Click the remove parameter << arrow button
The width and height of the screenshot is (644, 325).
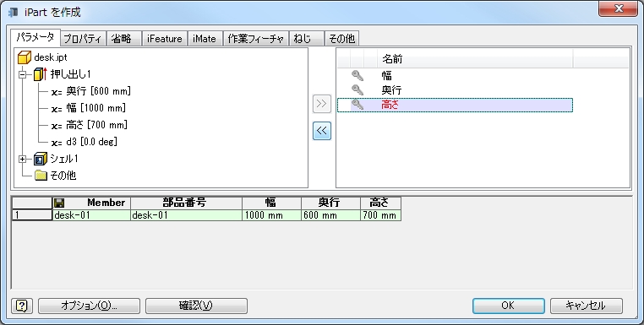tap(322, 131)
